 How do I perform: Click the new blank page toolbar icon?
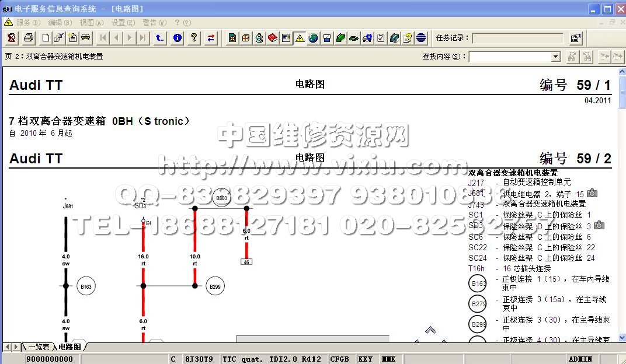pos(46,38)
